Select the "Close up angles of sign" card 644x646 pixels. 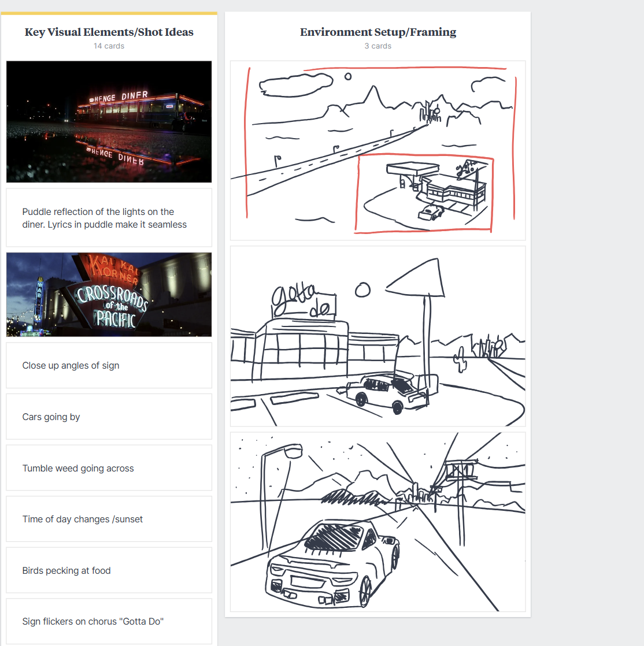(109, 365)
